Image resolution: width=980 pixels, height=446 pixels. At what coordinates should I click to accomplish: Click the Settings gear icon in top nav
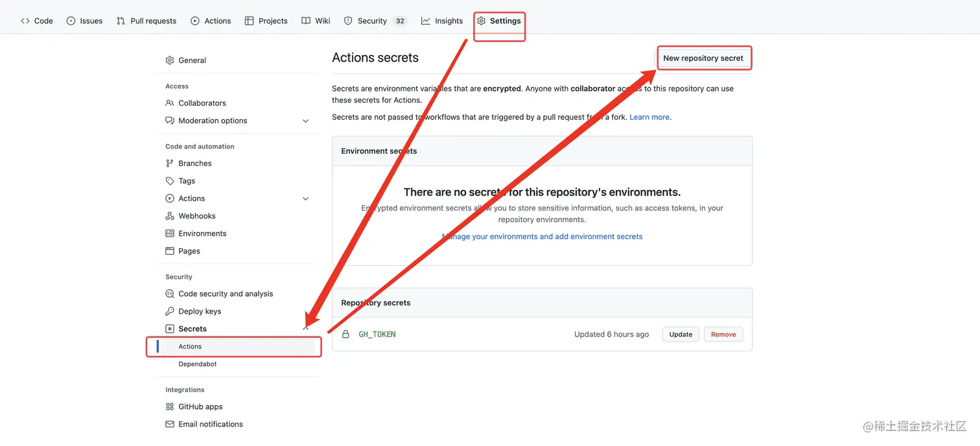[481, 21]
